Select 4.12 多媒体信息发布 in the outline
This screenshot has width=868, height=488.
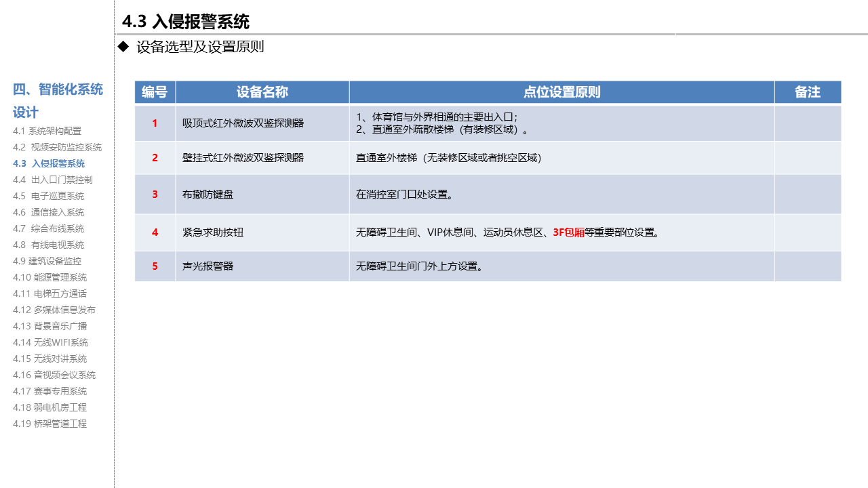point(54,310)
